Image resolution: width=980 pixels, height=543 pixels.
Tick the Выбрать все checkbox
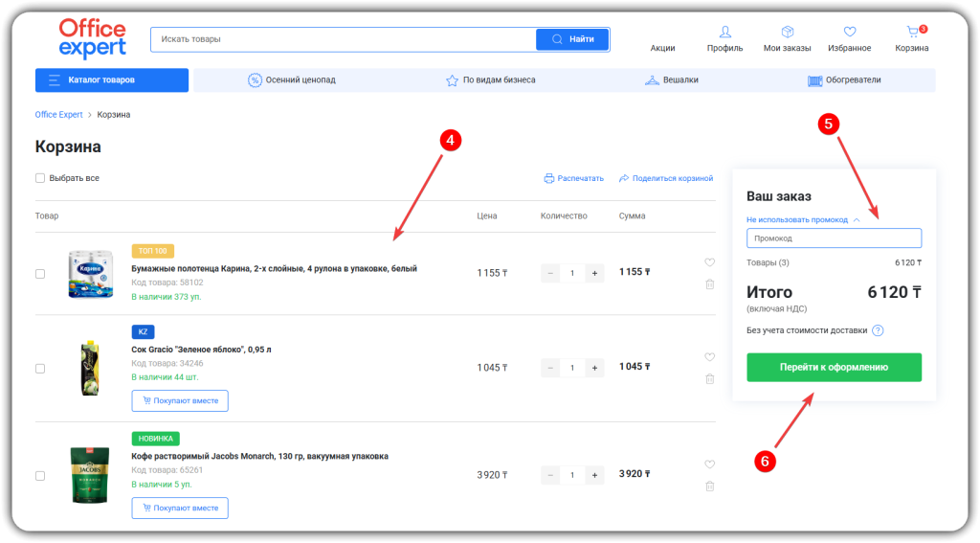click(x=40, y=178)
